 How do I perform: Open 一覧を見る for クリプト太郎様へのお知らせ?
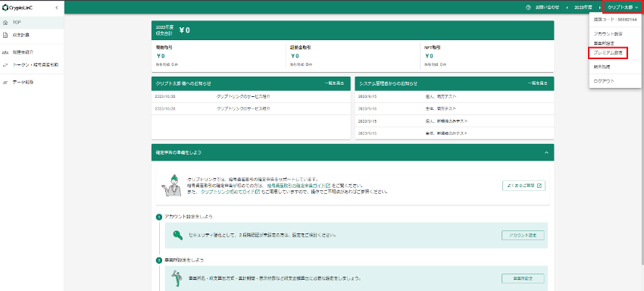(334, 83)
